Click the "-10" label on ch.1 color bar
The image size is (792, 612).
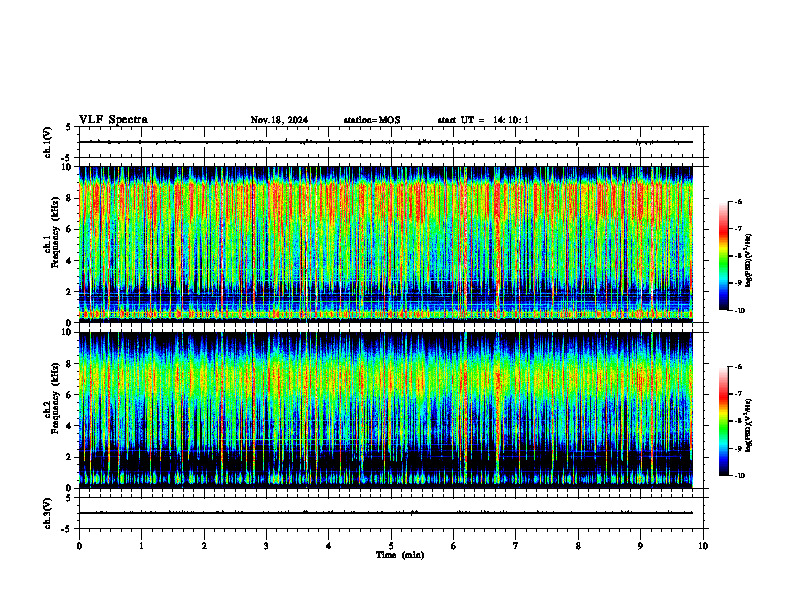[x=739, y=311]
